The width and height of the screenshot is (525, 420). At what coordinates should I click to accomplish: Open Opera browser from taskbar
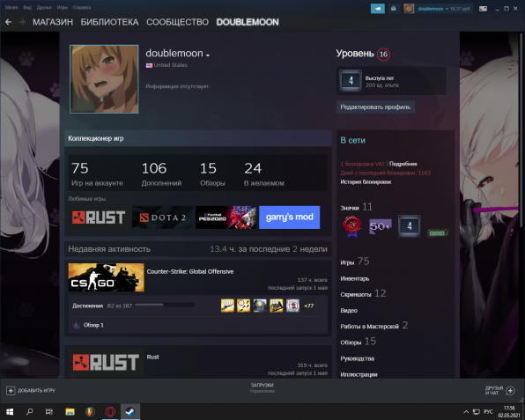(110, 411)
